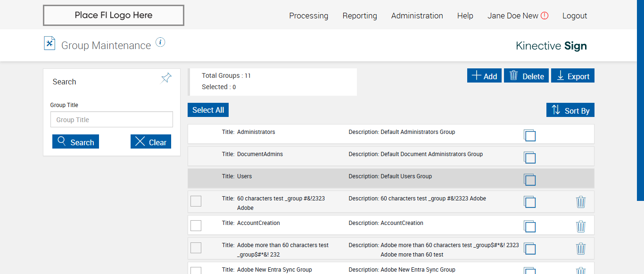Expand the Reporting menu
Viewport: 644px width, 274px height.
(360, 16)
